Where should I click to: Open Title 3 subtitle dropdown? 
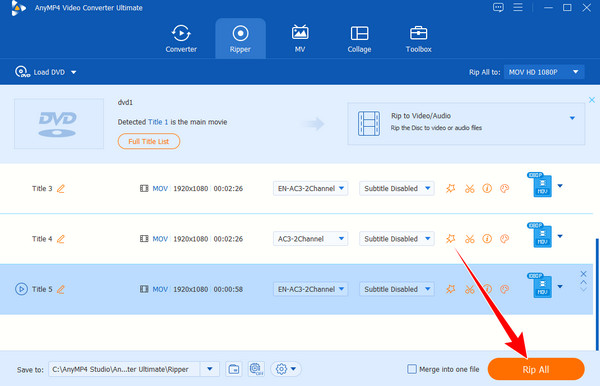396,188
